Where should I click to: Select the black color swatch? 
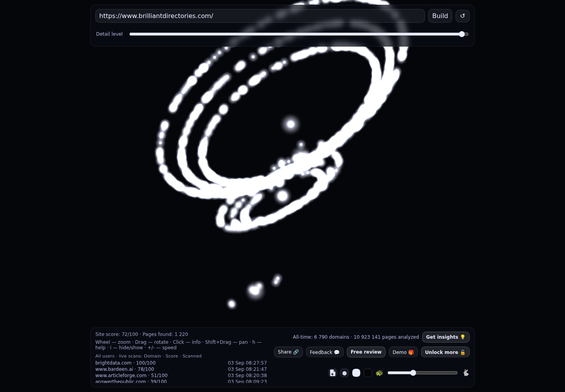pyautogui.click(x=368, y=373)
